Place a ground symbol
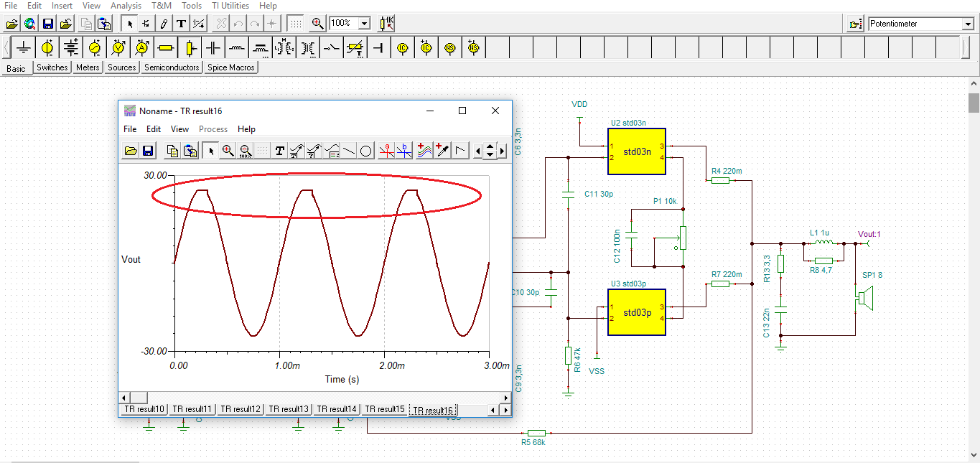 (24, 48)
